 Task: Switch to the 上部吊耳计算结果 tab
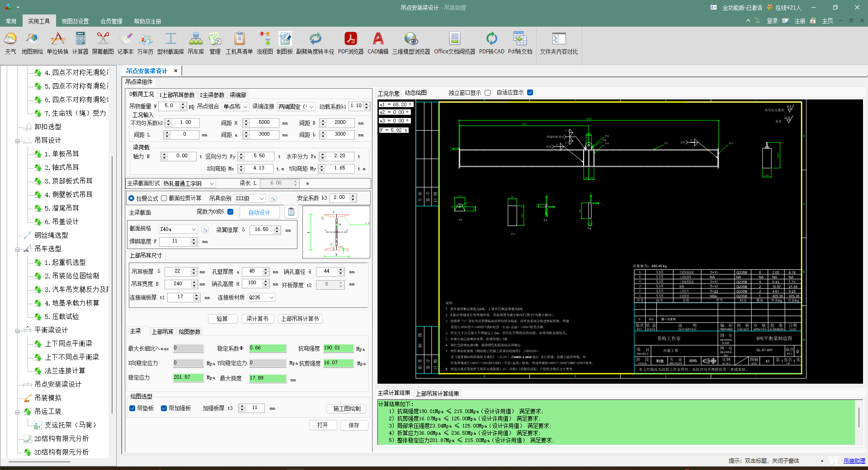click(437, 394)
